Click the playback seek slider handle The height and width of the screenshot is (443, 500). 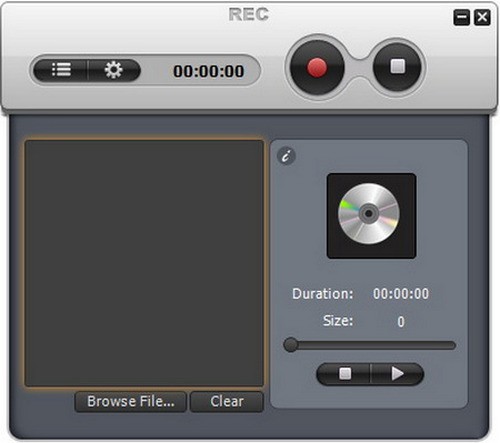[291, 345]
